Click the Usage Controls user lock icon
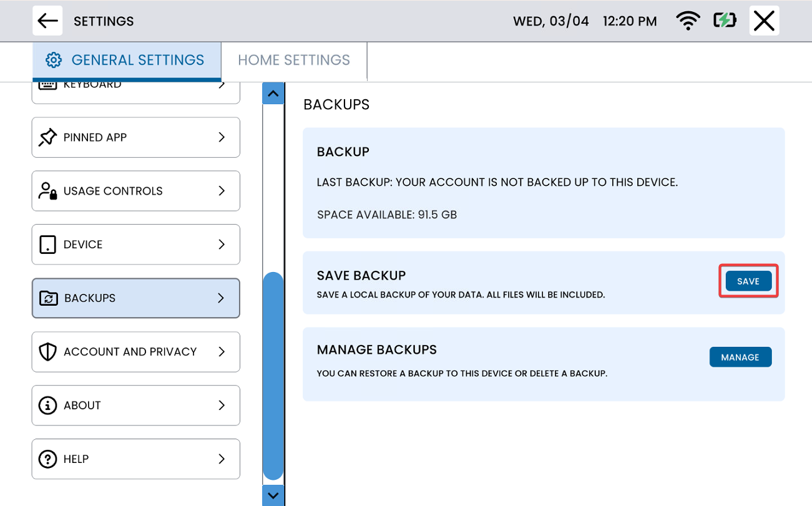The height and width of the screenshot is (506, 812). (47, 191)
